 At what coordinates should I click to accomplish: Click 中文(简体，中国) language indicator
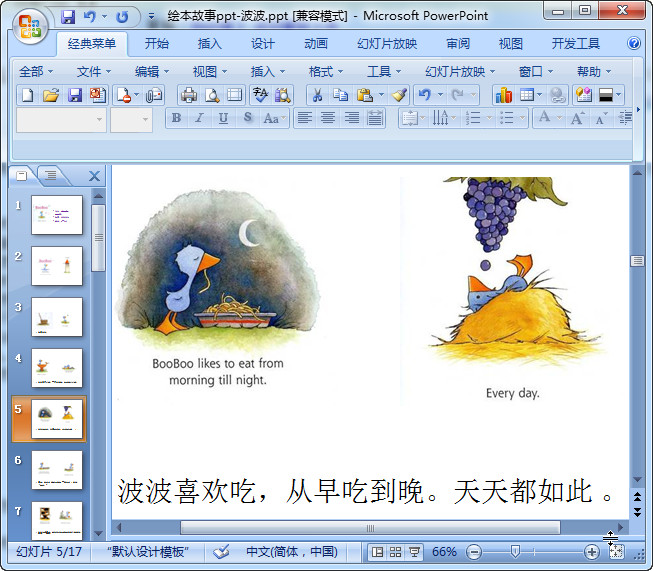pyautogui.click(x=292, y=552)
